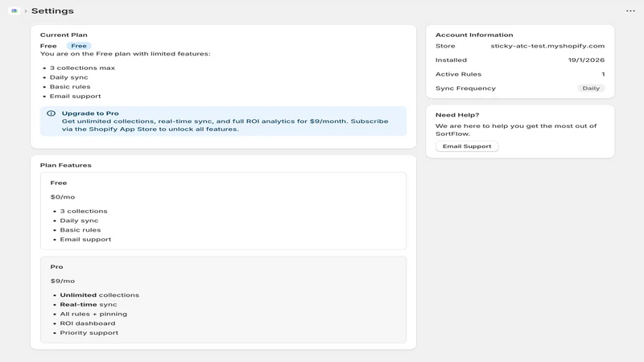Select the Pro plan card
The width and height of the screenshot is (644, 362).
(x=224, y=299)
